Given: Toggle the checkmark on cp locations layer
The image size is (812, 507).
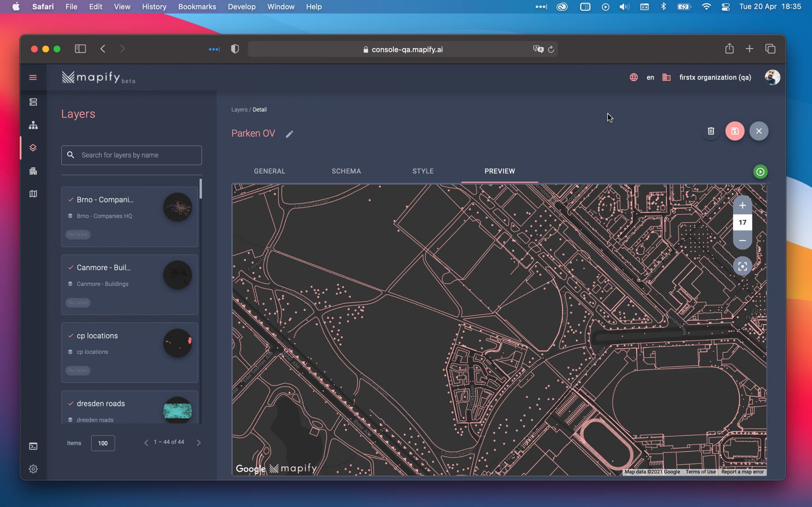Looking at the screenshot, I should click(70, 336).
